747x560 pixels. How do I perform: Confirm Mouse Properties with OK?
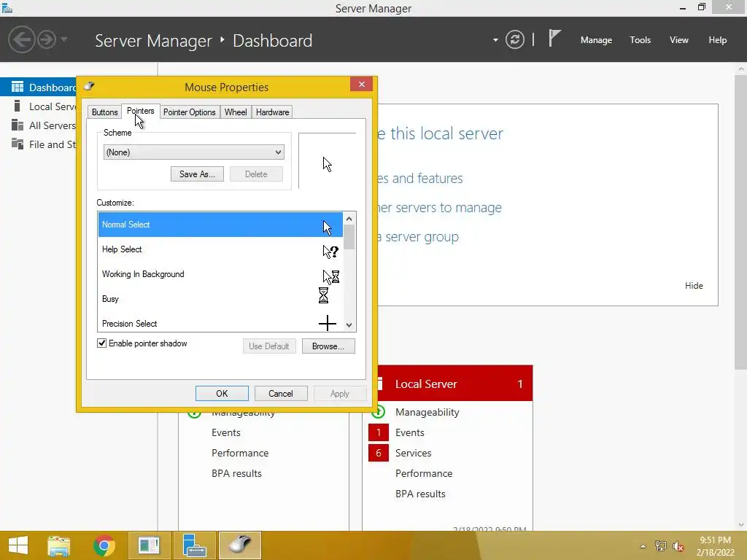(x=222, y=393)
